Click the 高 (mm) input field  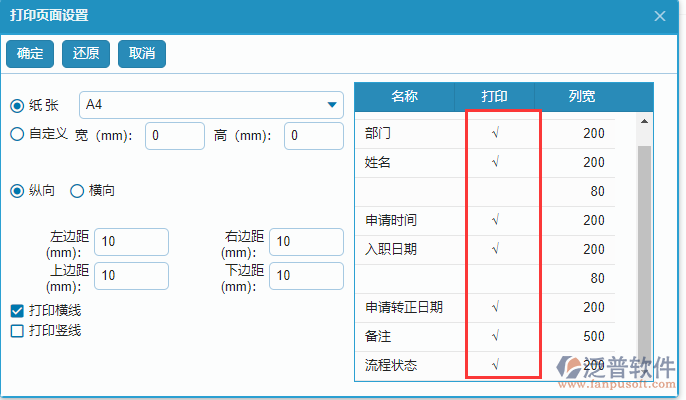(314, 136)
